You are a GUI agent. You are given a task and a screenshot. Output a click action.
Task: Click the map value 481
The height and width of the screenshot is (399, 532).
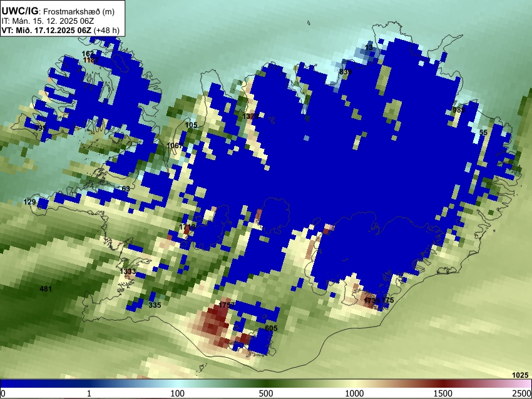pyautogui.click(x=46, y=289)
